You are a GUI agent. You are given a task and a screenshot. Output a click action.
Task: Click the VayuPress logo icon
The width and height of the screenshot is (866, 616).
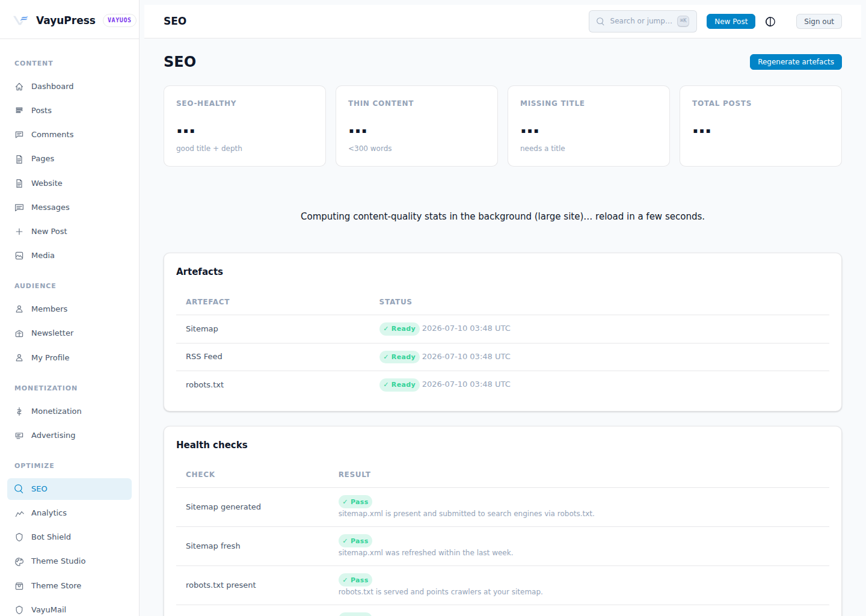click(x=21, y=20)
